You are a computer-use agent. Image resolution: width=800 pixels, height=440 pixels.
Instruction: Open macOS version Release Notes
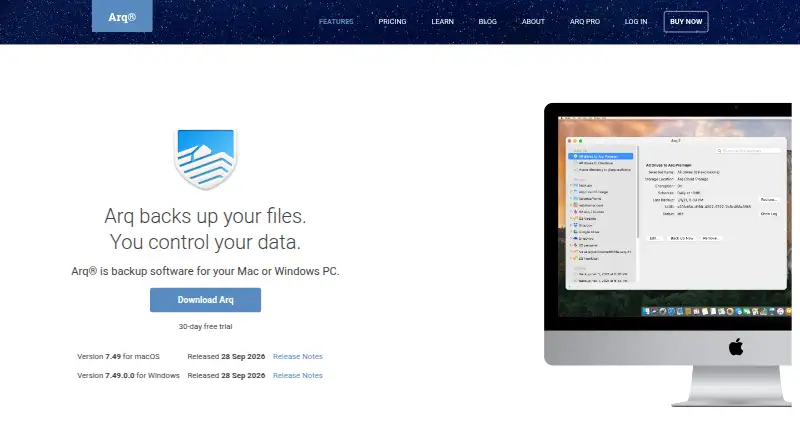pos(297,356)
